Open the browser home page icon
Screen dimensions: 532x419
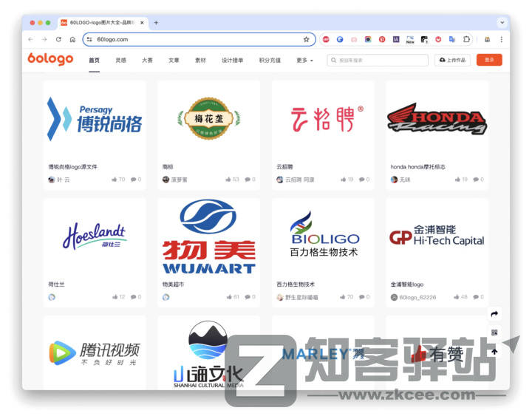point(72,39)
